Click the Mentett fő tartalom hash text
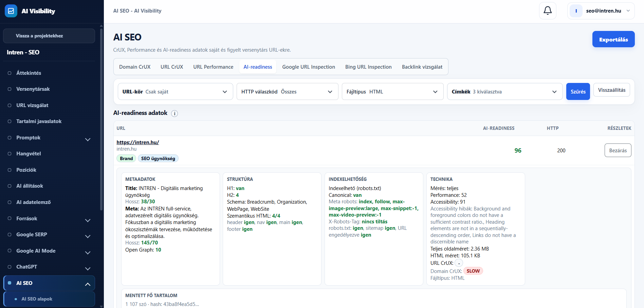This screenshot has width=644, height=308. [162, 304]
